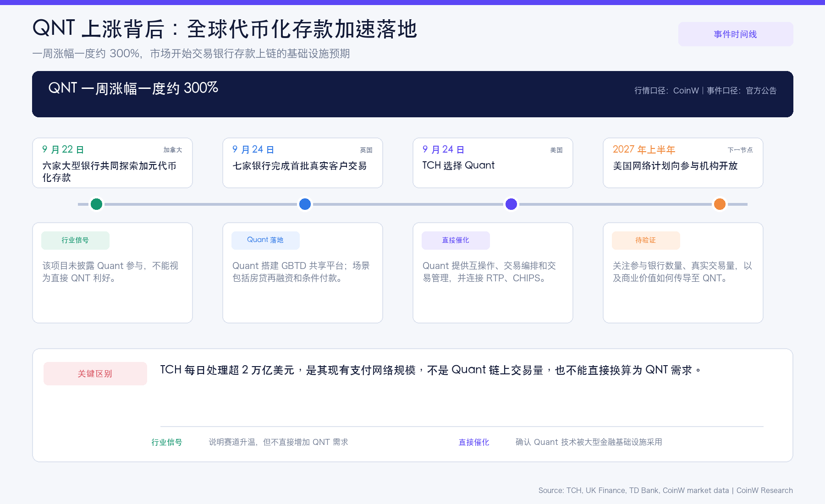The image size is (825, 504).
Task: Click the Source: TCH, UK Finance footer
Action: point(665,490)
